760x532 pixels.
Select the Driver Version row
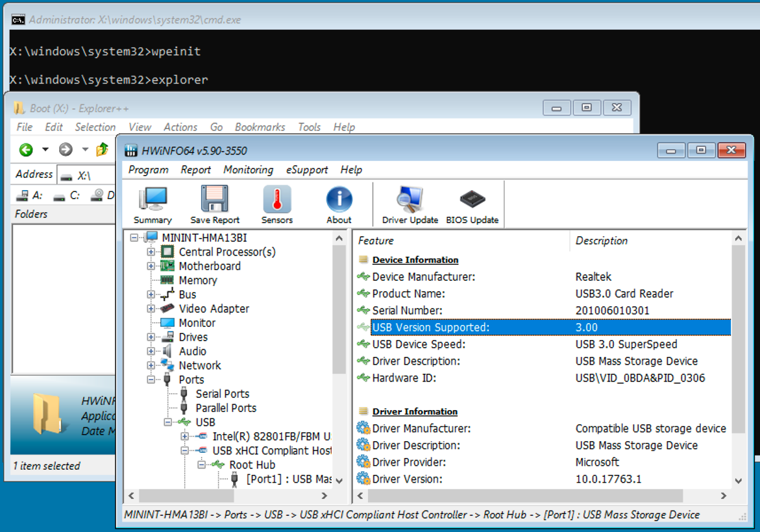coord(543,479)
